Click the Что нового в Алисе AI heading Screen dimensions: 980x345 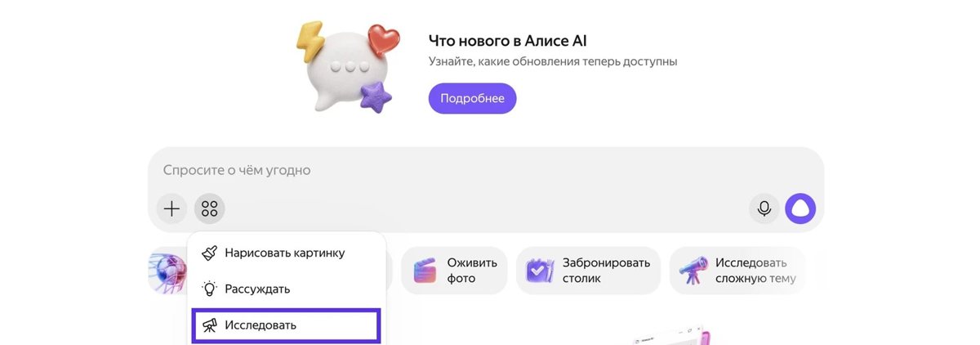[x=508, y=41]
